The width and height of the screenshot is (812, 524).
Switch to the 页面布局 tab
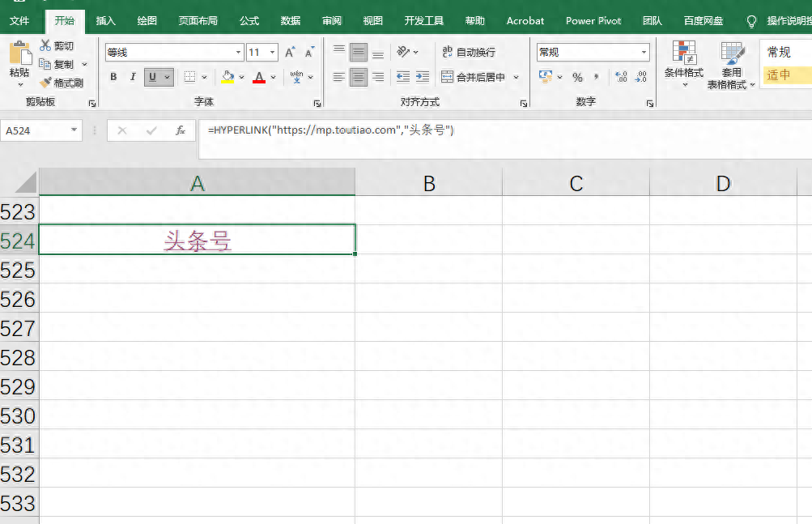coord(198,21)
